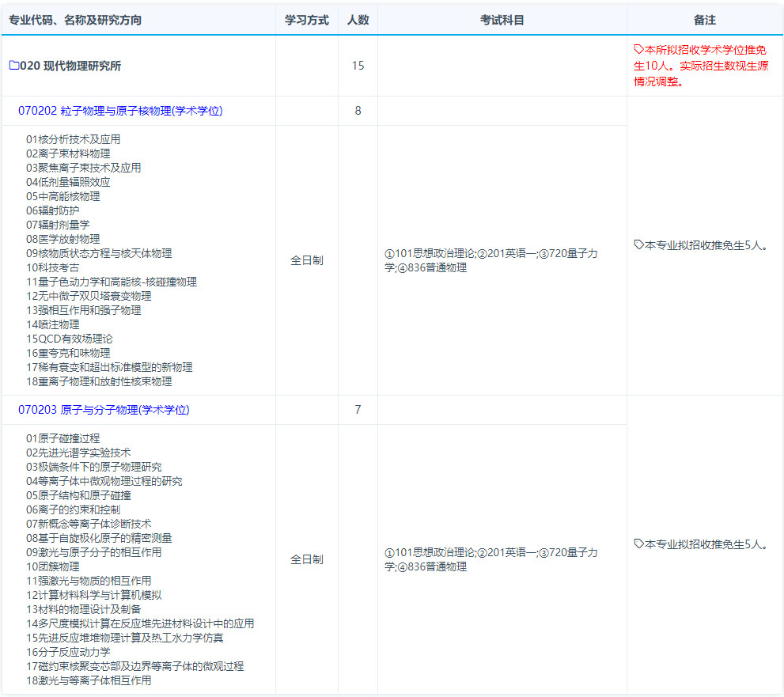
Task: Select the 人数 column header
Action: click(358, 20)
